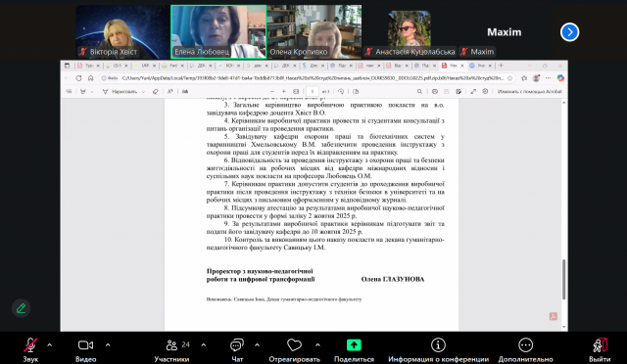This screenshot has width=627, height=364.
Task: Toggle fit to width in PDF toolbar
Action: [x=296, y=92]
